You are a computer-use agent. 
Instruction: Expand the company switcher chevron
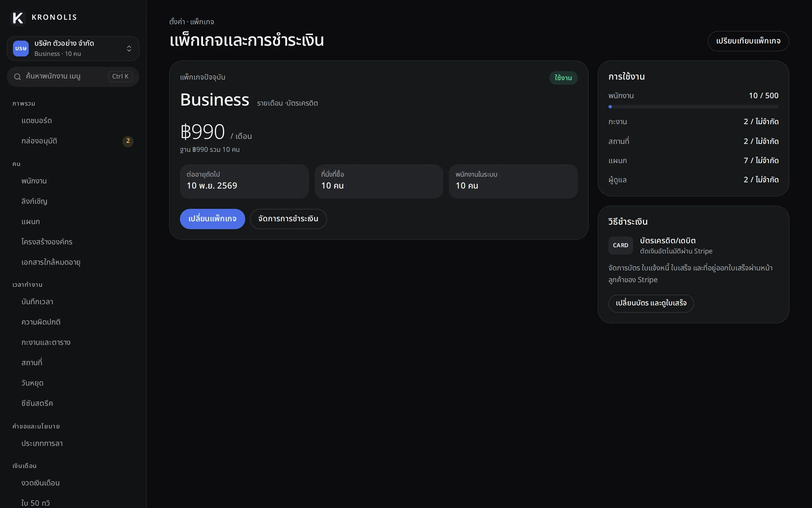pos(129,49)
